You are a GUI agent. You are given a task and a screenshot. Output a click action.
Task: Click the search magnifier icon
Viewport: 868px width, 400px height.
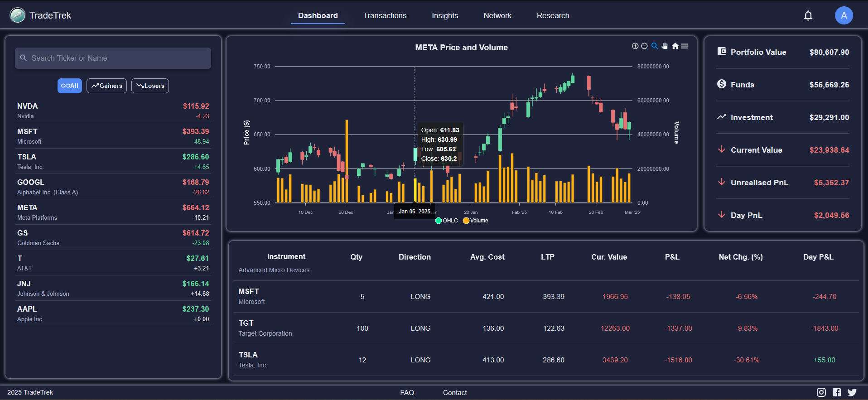(24, 58)
